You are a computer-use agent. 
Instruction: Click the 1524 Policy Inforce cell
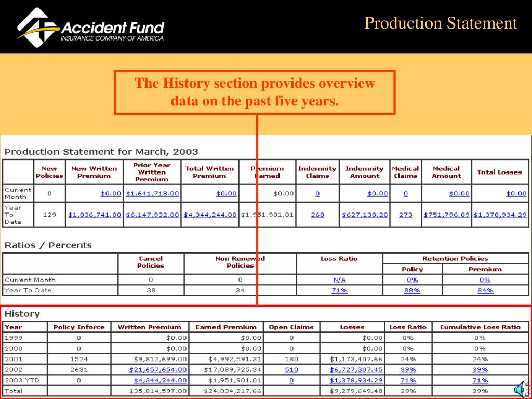coord(79,359)
